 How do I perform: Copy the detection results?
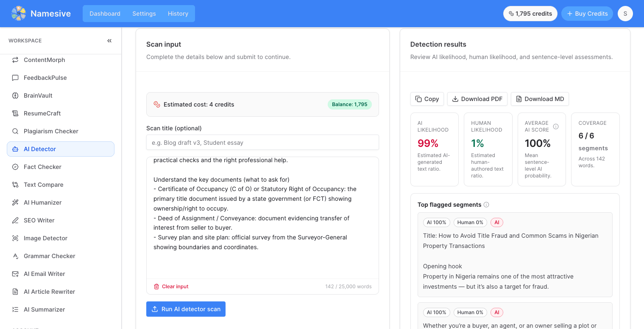427,99
